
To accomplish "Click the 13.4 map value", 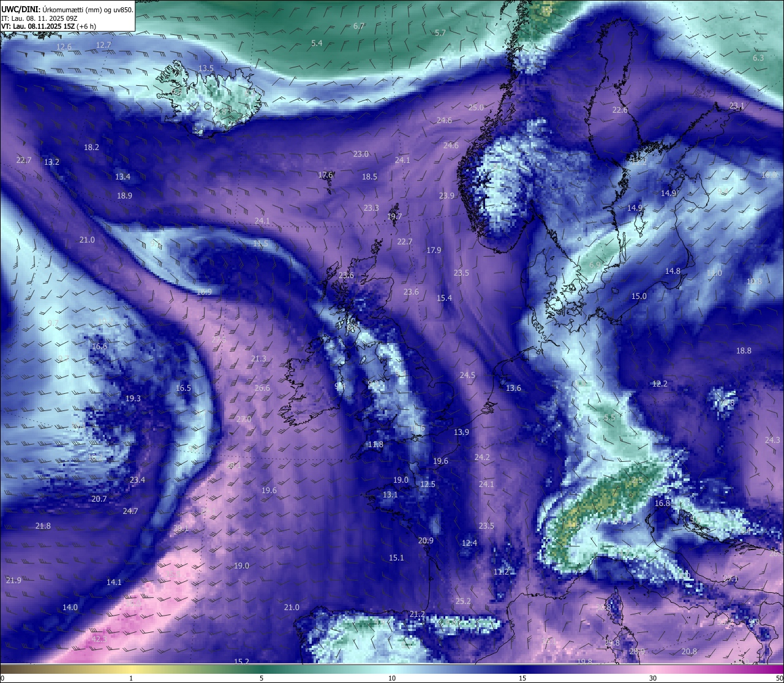I will 123,176.
